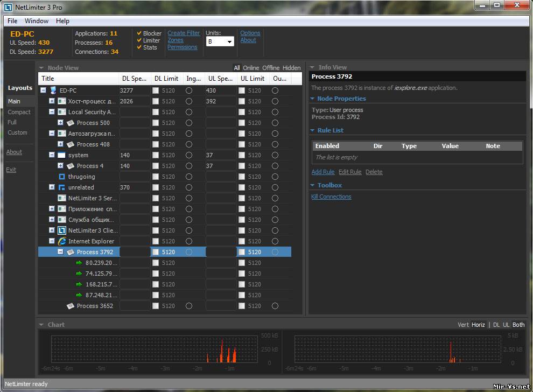The height and width of the screenshot is (392, 533).
Task: Click the ED-PC computer icon in tree
Action: click(x=53, y=90)
